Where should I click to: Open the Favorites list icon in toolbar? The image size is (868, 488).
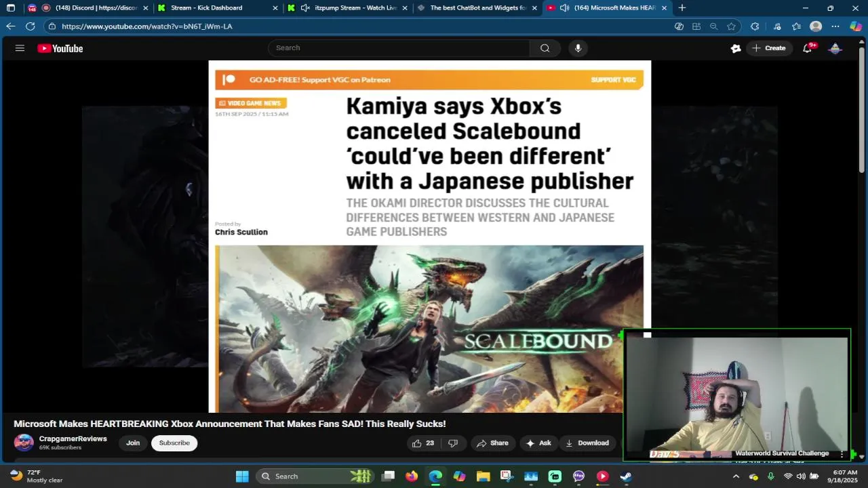click(796, 26)
